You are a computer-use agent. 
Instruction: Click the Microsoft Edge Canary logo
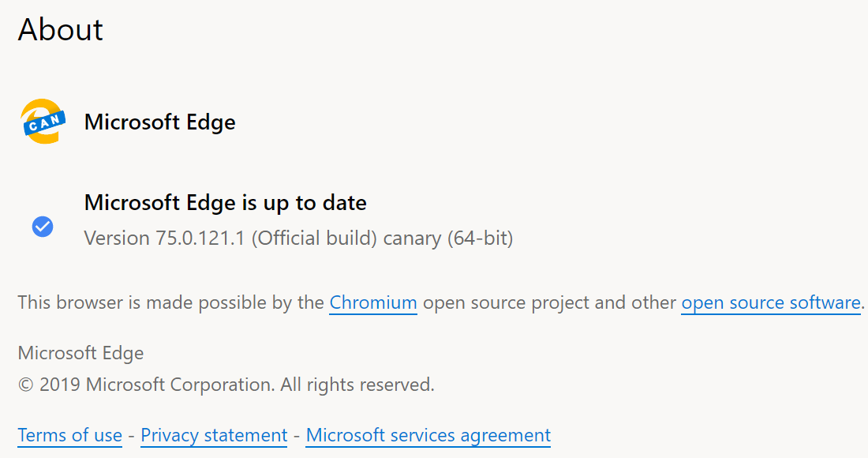(x=41, y=122)
